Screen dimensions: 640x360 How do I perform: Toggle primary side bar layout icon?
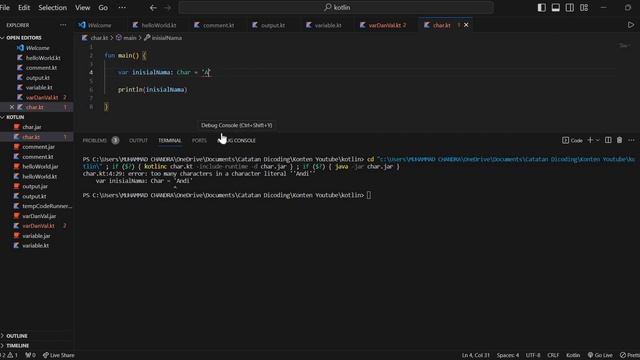541,7
